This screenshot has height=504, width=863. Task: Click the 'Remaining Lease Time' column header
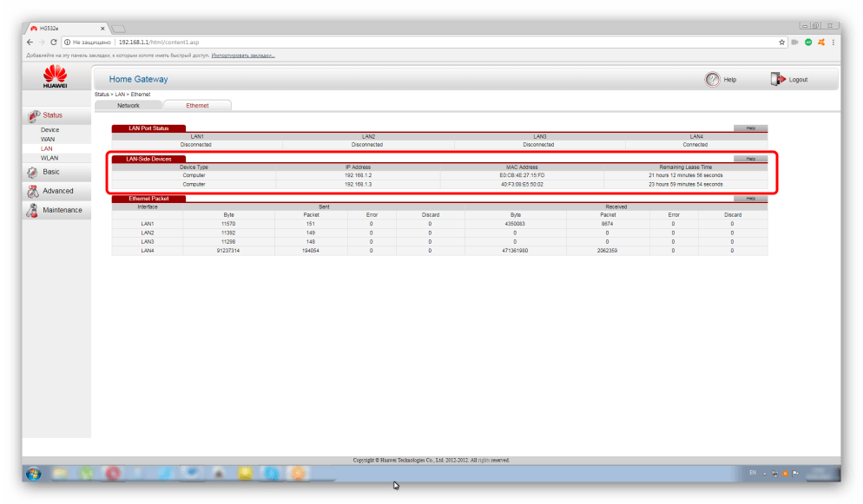685,167
